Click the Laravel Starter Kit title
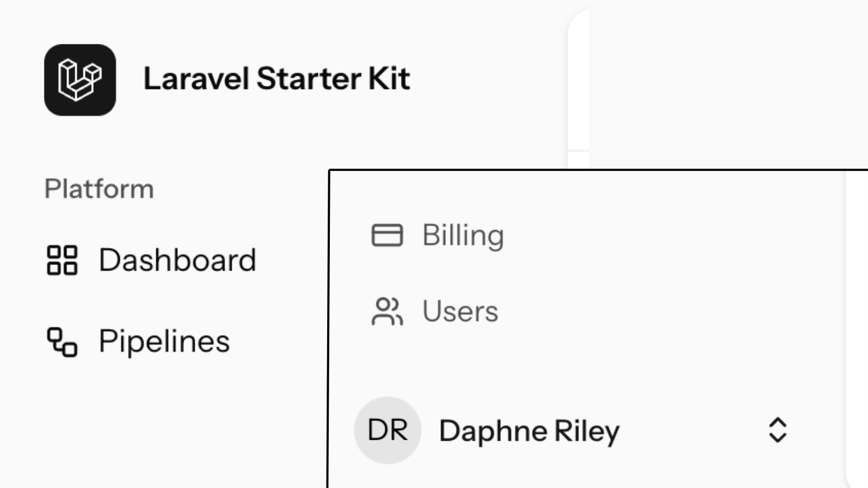Screen dimensions: 868x488 (276, 79)
